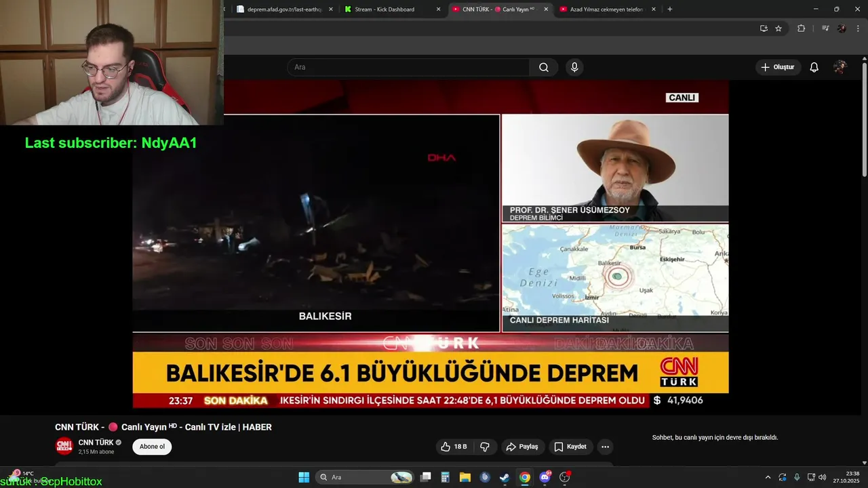Open network settings tray icon
The height and width of the screenshot is (488, 868).
click(x=812, y=477)
